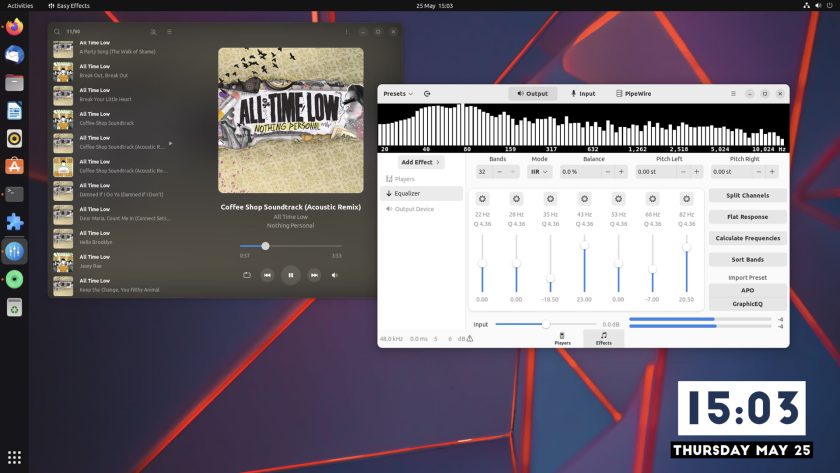The width and height of the screenshot is (840, 473).
Task: Open settings gear for 28 Hz band
Action: pyautogui.click(x=516, y=199)
